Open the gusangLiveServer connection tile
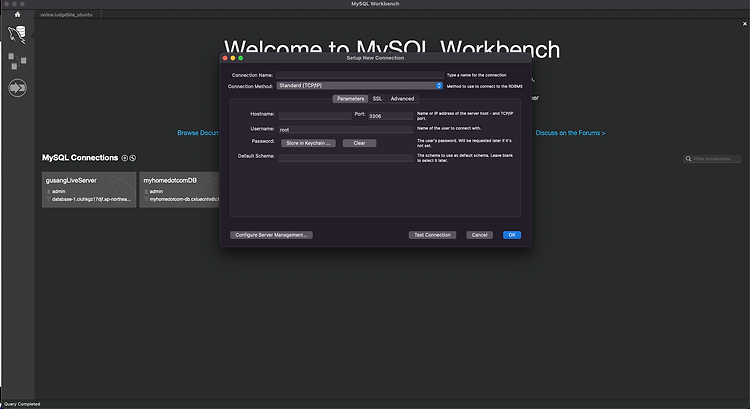This screenshot has height=409, width=750. pos(89,189)
